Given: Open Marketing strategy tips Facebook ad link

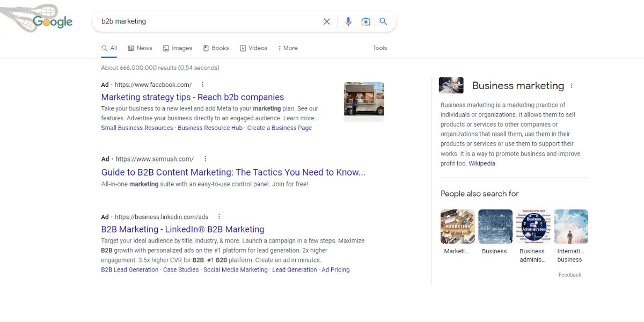Looking at the screenshot, I should 193,97.
